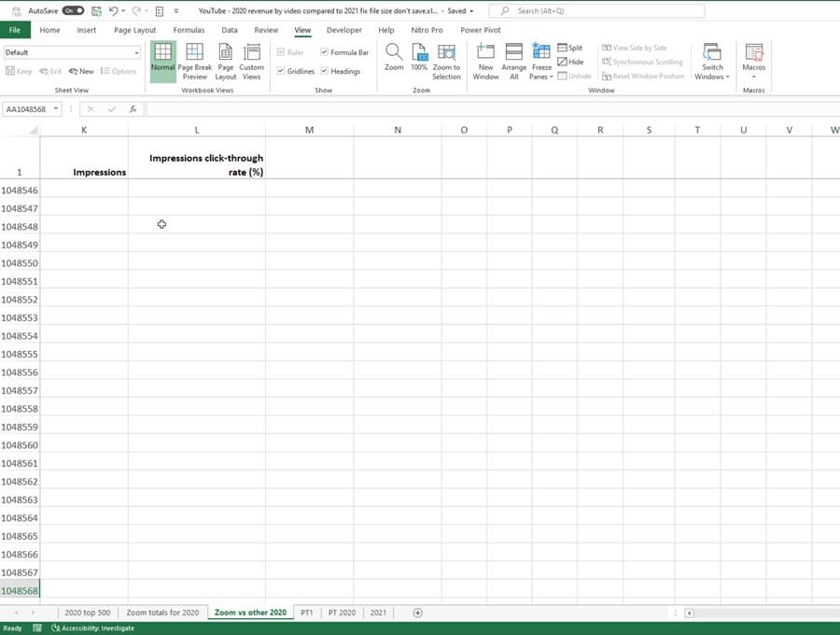The width and height of the screenshot is (840, 635).
Task: Click Arrange All windows
Action: pos(512,61)
